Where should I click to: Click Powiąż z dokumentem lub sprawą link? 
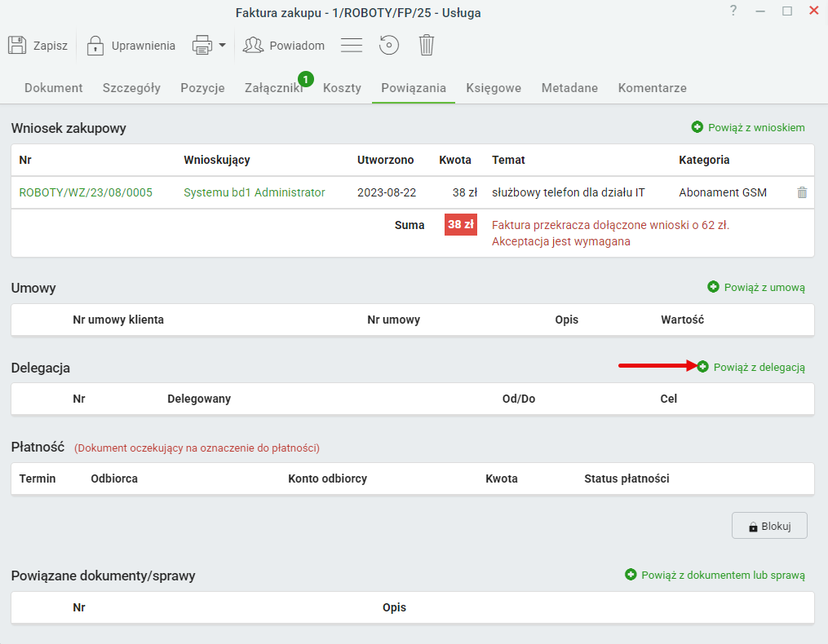(x=723, y=576)
